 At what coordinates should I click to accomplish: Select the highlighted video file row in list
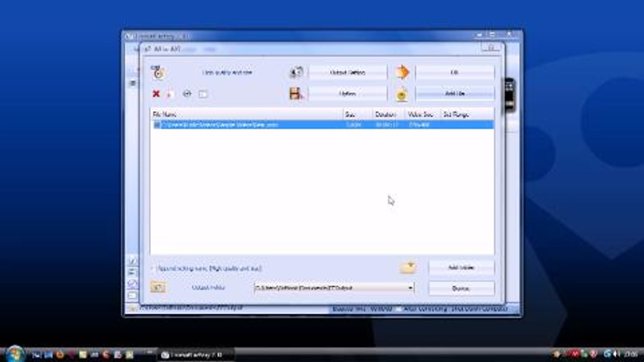(x=322, y=125)
